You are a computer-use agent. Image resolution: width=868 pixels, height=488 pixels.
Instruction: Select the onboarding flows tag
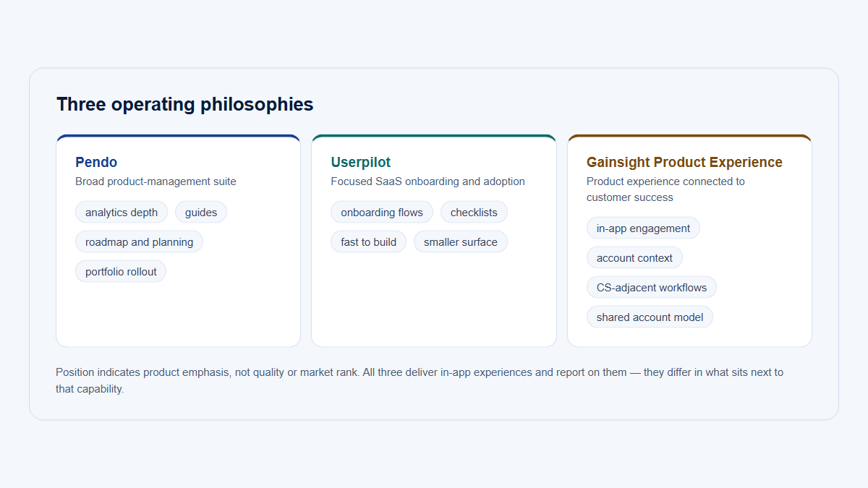point(382,213)
